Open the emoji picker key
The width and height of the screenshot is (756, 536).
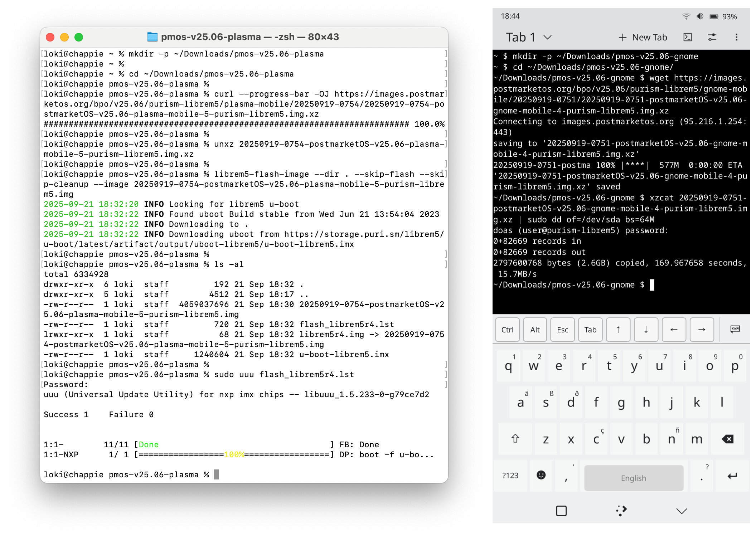pos(541,475)
